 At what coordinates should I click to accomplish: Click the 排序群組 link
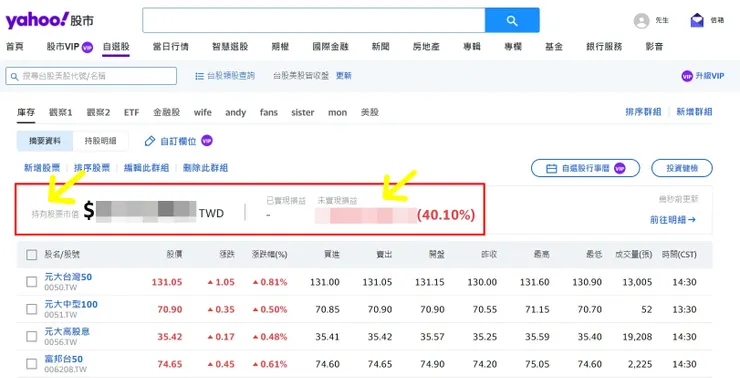643,112
